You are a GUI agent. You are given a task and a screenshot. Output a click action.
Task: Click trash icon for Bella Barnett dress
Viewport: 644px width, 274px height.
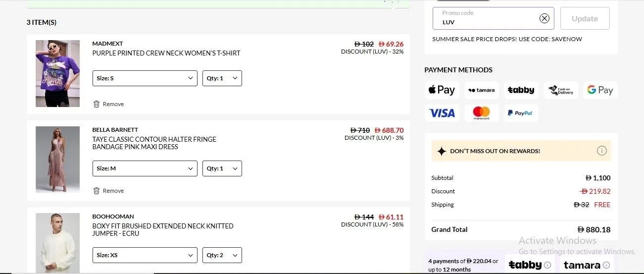tap(97, 191)
